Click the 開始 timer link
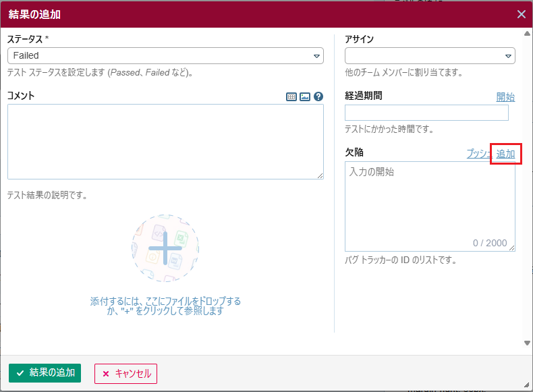This screenshot has width=533, height=392. pos(505,96)
